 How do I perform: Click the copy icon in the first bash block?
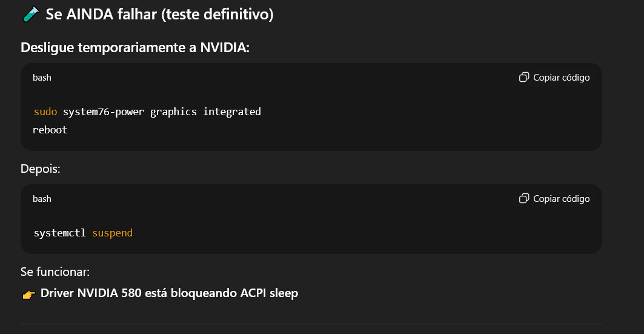[x=524, y=78]
